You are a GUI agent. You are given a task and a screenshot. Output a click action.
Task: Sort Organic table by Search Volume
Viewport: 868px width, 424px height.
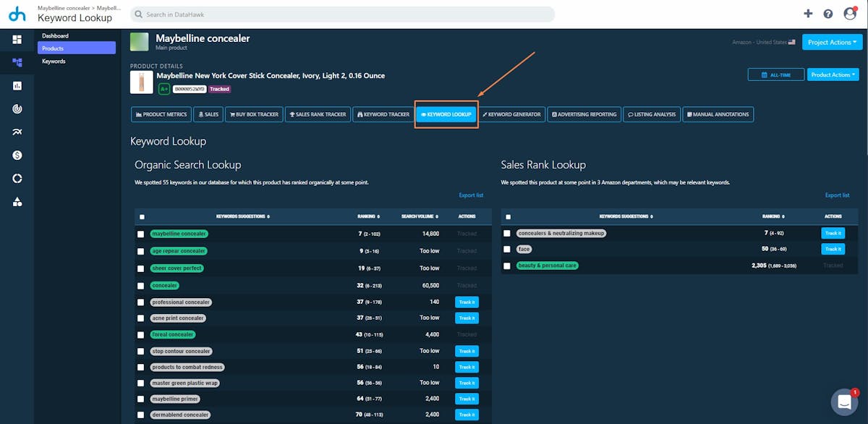[x=420, y=216]
